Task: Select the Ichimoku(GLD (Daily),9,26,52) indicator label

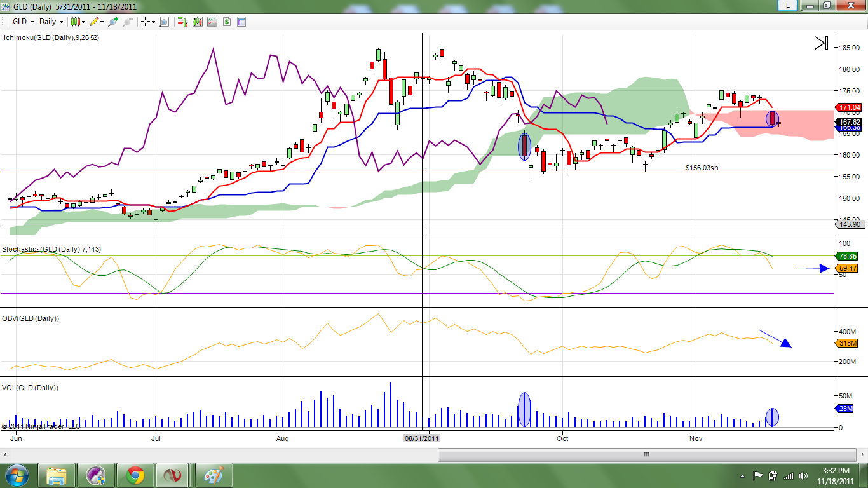Action: [51, 37]
